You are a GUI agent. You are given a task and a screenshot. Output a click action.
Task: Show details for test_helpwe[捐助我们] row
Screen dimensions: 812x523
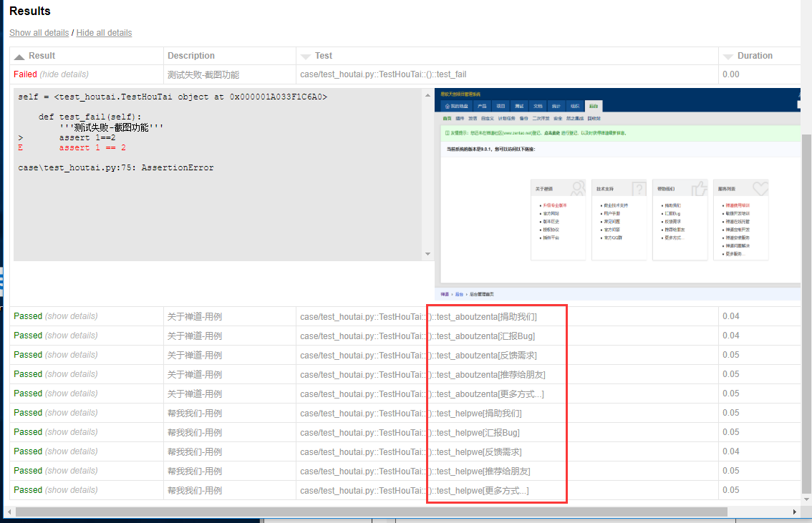[x=72, y=413]
